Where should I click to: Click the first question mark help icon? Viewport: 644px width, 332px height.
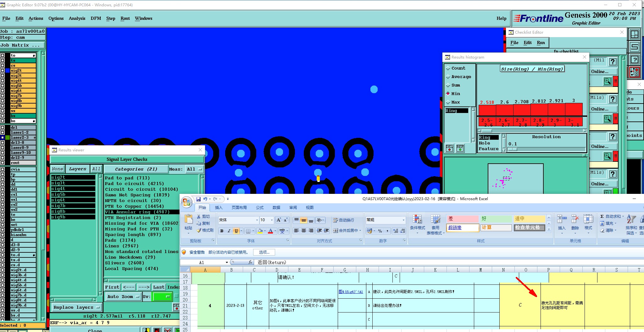[613, 62]
